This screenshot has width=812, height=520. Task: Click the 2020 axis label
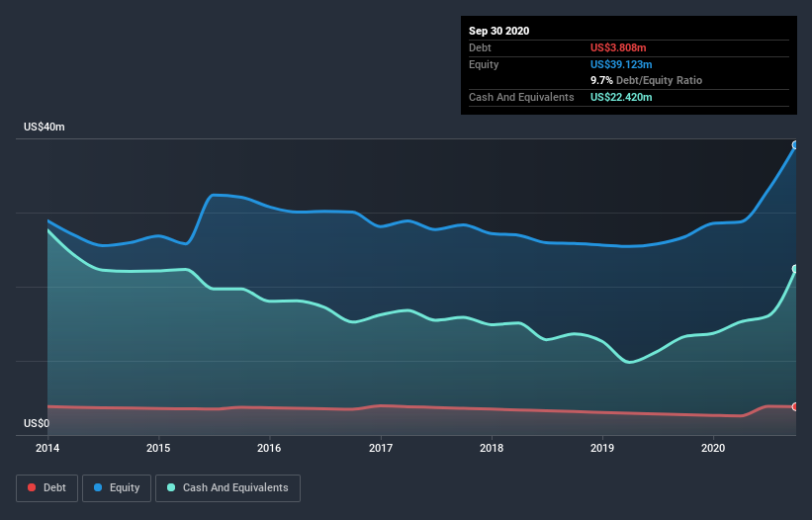pyautogui.click(x=713, y=448)
